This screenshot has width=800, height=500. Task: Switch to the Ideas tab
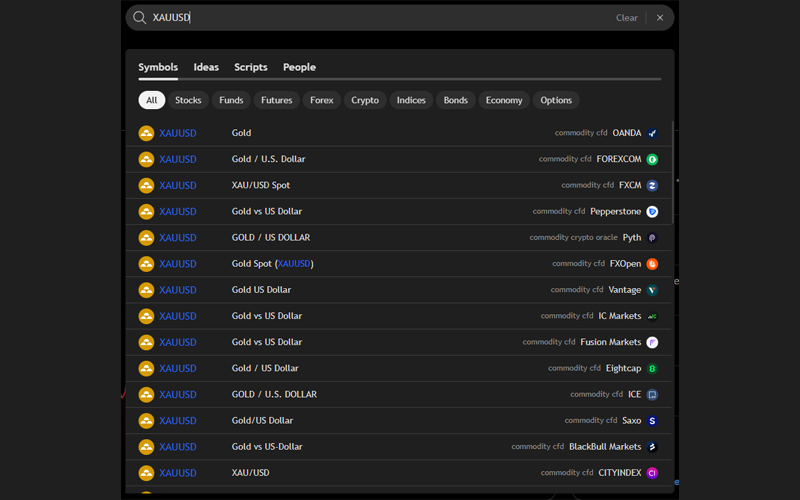click(206, 67)
